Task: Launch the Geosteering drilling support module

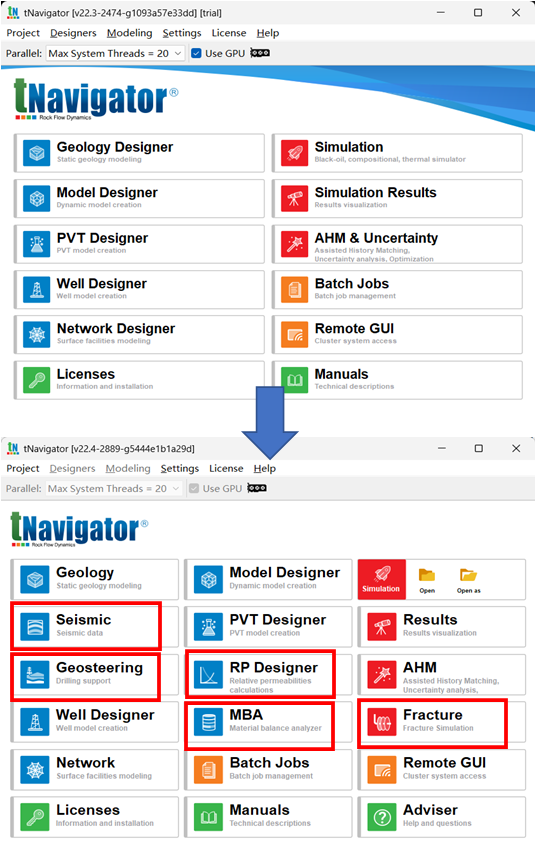Action: tap(95, 674)
